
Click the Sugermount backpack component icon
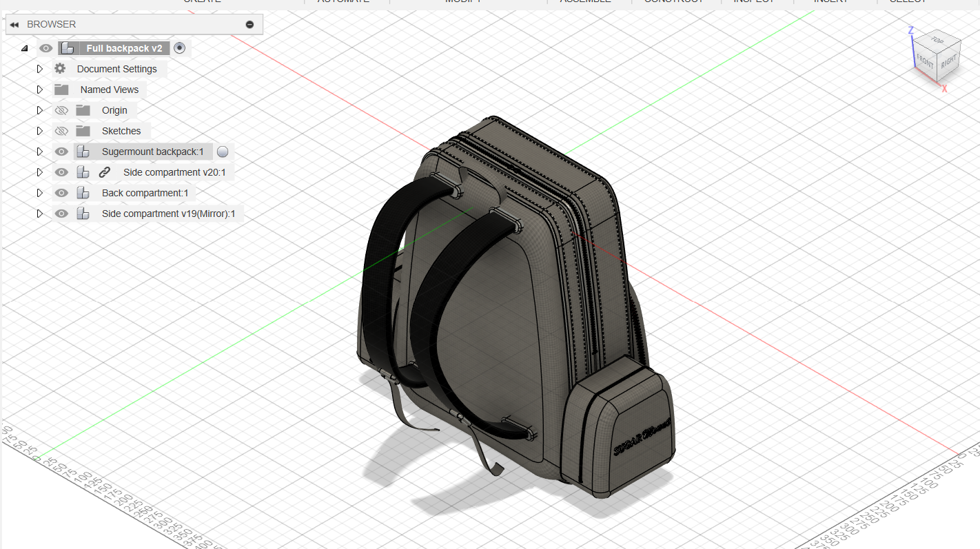[x=83, y=152]
